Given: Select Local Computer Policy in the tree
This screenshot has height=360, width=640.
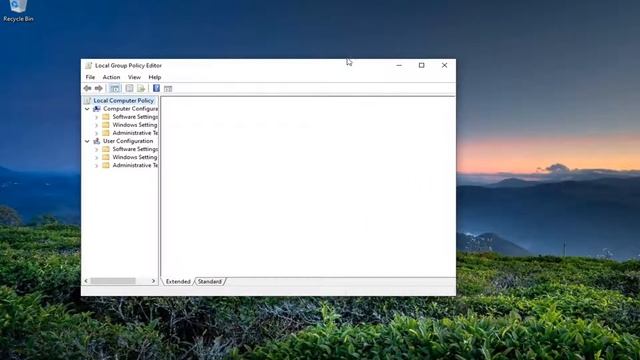Looking at the screenshot, I should [124, 100].
